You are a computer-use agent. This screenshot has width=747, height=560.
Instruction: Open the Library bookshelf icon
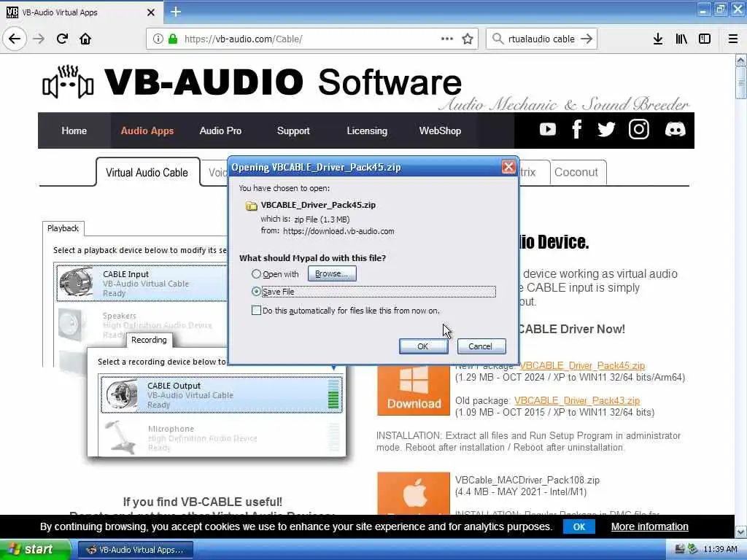click(x=681, y=39)
